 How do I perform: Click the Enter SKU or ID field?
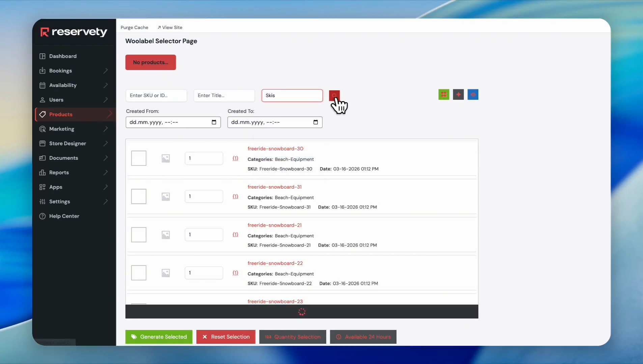coord(156,96)
